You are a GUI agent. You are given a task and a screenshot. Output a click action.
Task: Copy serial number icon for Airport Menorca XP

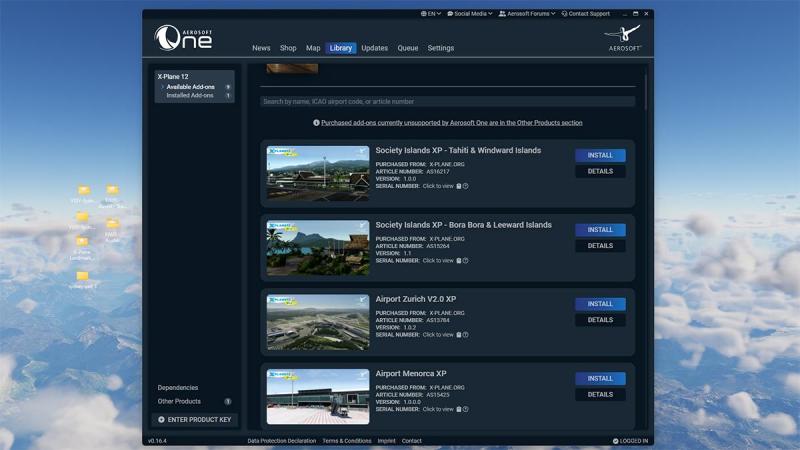(x=459, y=409)
